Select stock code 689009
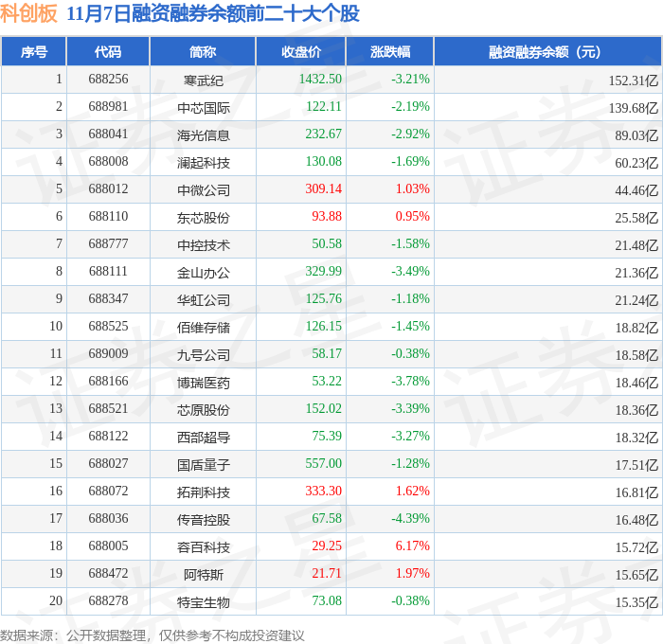Viewport: 663px width, 644px height. point(108,354)
